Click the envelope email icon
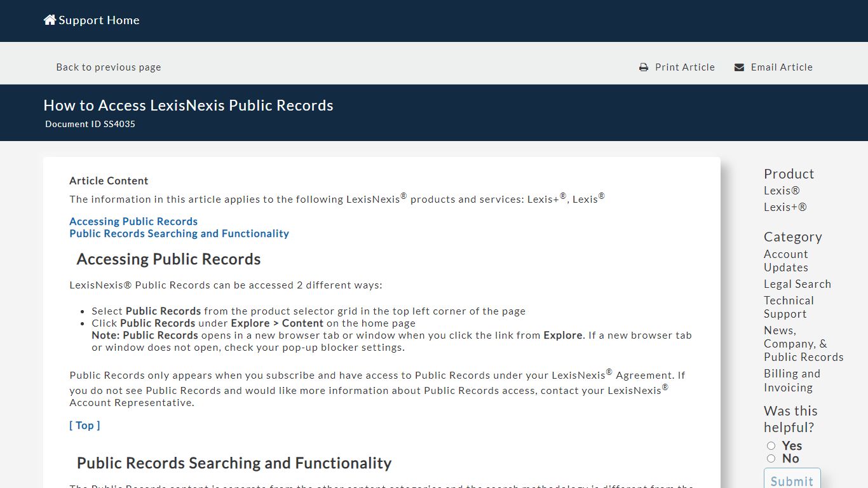The image size is (868, 488). tap(739, 67)
